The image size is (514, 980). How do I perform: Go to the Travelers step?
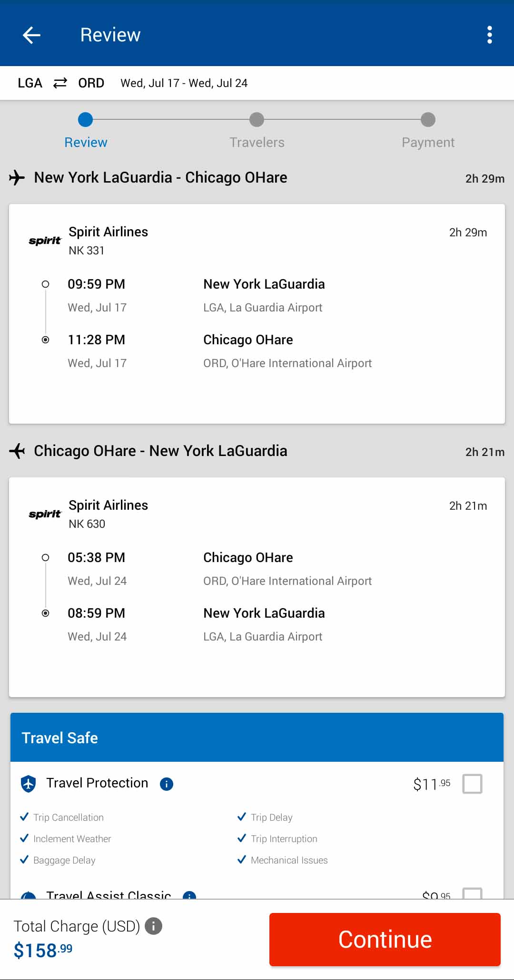pos(257,120)
